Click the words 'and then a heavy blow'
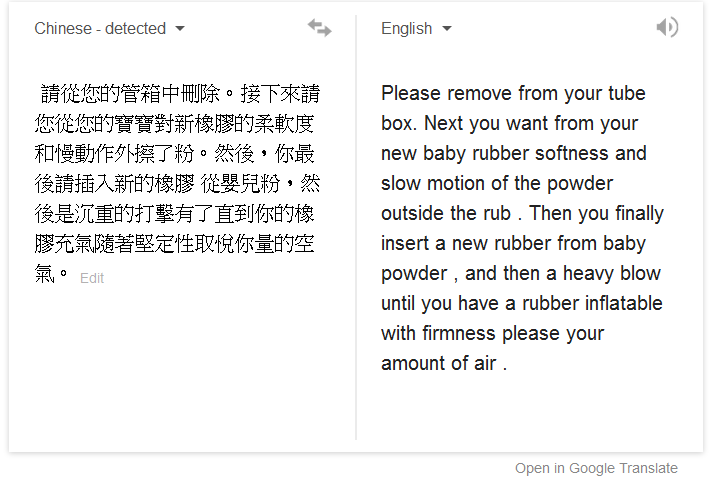Screen dimensions: 713x491 (563, 273)
